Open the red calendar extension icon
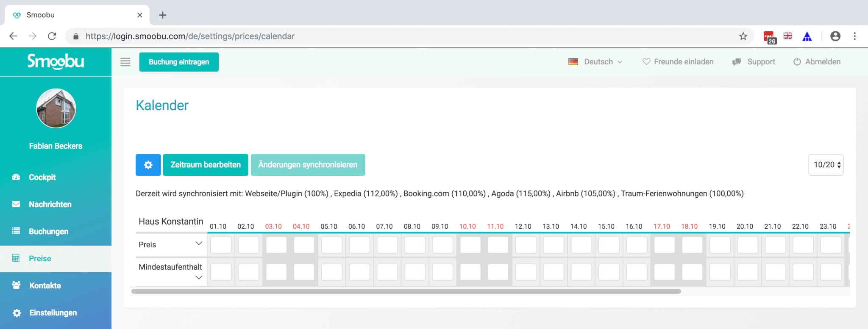This screenshot has height=329, width=868. coord(769,37)
